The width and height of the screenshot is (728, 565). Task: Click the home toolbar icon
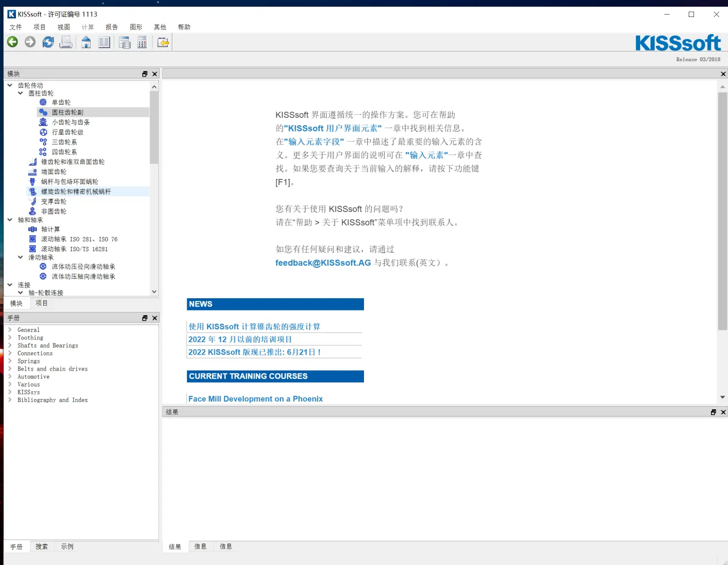86,42
